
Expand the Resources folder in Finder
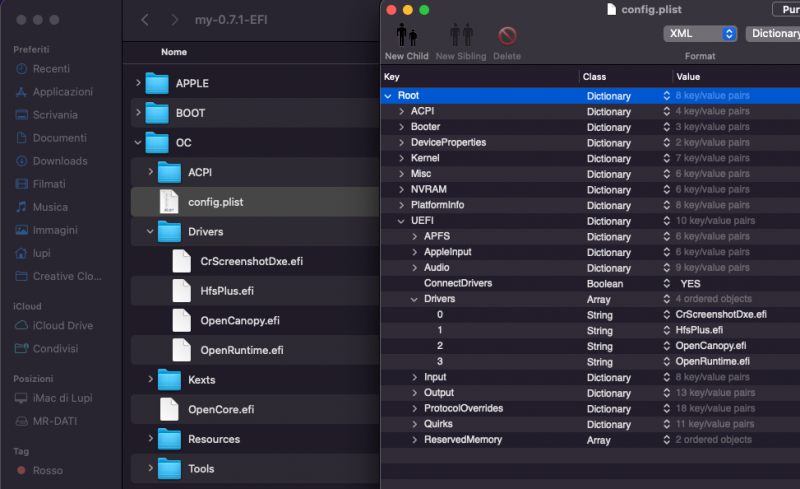pyautogui.click(x=151, y=438)
